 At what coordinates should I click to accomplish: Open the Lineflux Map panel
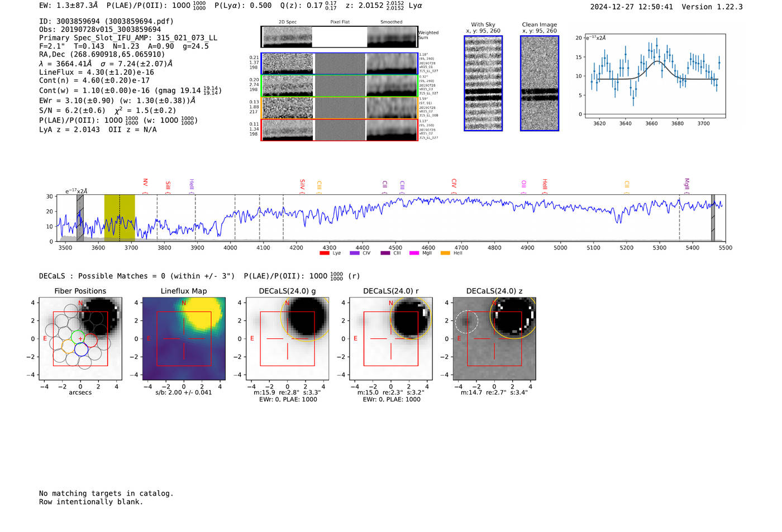coord(184,338)
